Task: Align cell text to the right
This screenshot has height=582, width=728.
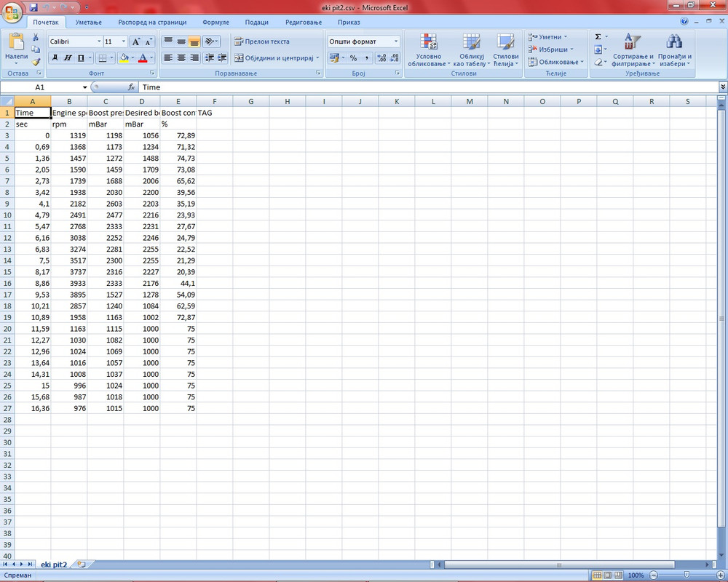Action: pyautogui.click(x=194, y=58)
